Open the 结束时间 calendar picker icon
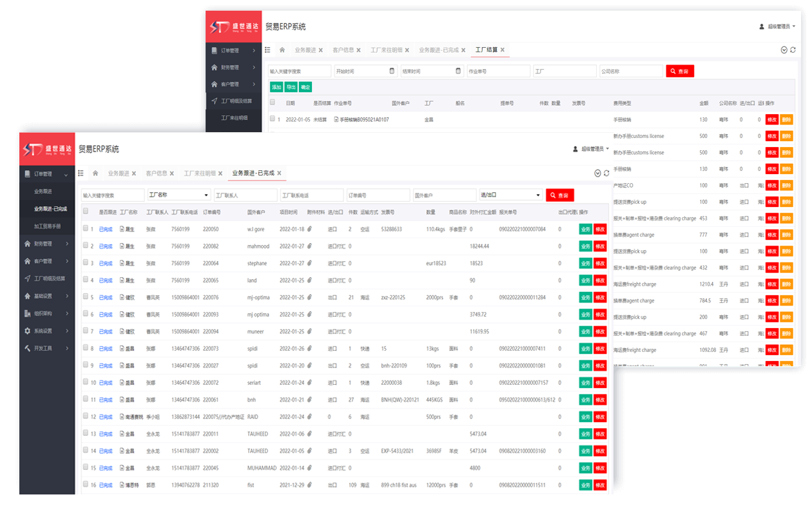This screenshot has width=812, height=508. 458,71
